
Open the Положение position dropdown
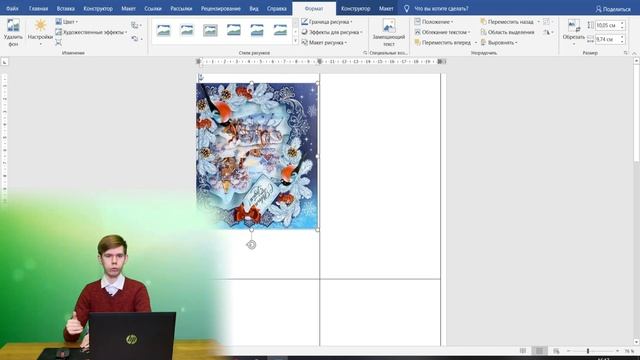click(433, 22)
